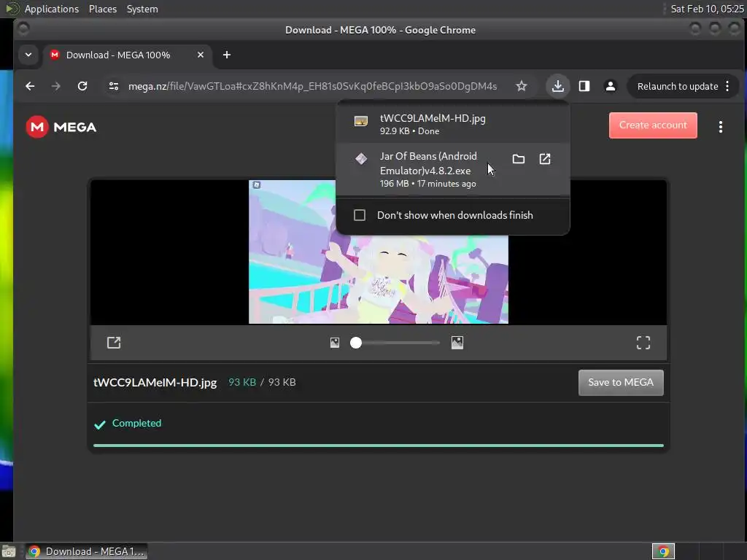The height and width of the screenshot is (560, 747).
Task: Click the exe file icon in downloads list
Action: click(360, 158)
